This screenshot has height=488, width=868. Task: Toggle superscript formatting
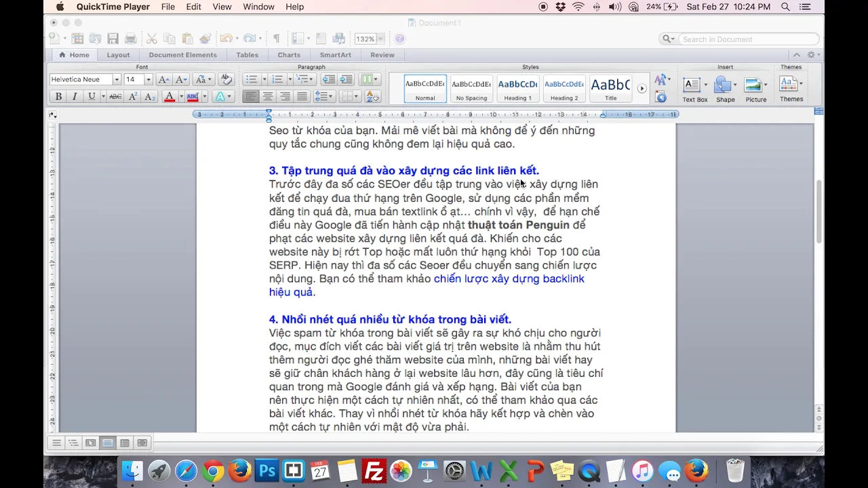point(133,97)
